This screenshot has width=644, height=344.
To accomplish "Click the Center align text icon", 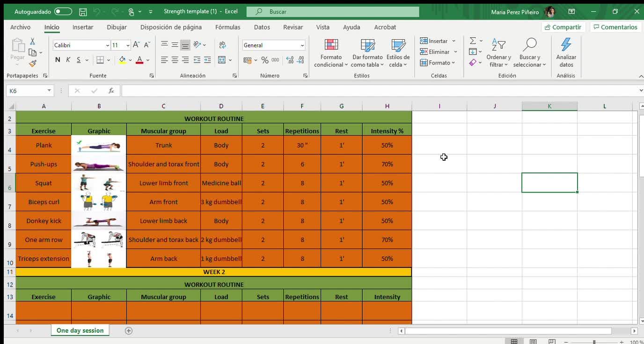I will point(175,60).
